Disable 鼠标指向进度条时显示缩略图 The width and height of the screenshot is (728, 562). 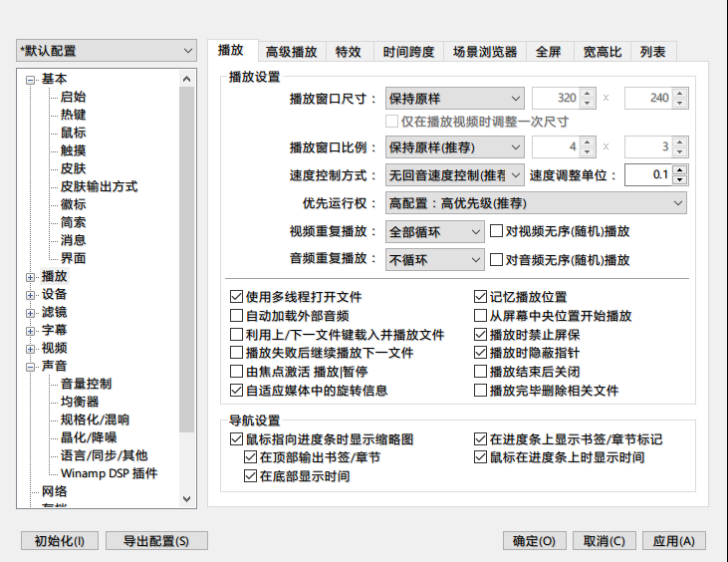click(x=237, y=439)
